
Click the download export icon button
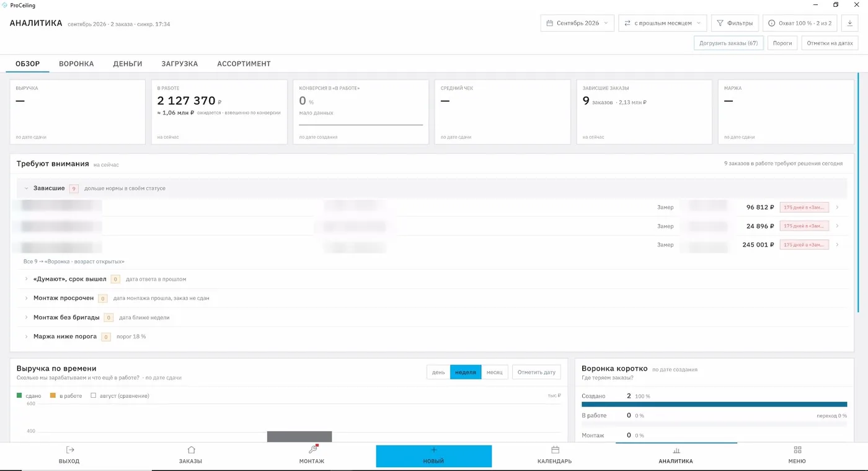click(849, 23)
